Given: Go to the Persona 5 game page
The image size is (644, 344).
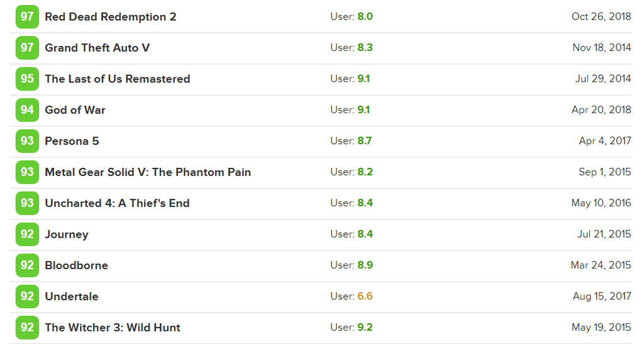Looking at the screenshot, I should coord(72,141).
